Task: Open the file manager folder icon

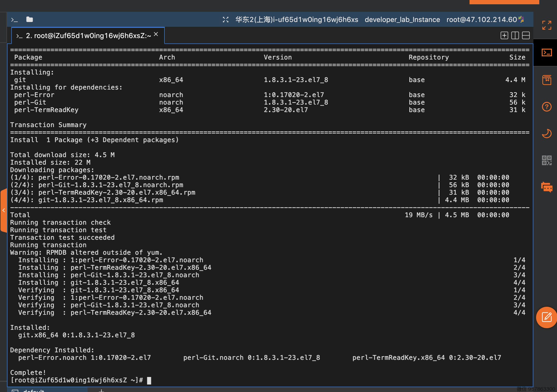Action: 30,20
